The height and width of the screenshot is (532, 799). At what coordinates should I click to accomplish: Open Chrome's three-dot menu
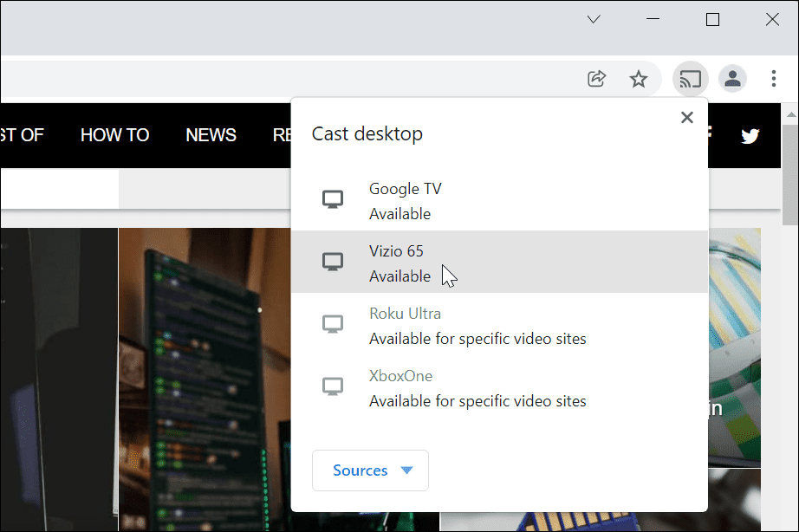point(774,80)
